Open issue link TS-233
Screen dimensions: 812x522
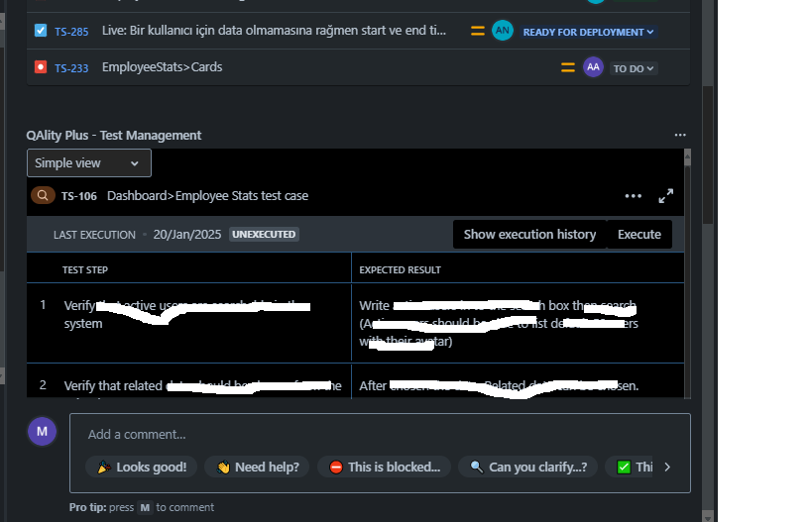[71, 68]
